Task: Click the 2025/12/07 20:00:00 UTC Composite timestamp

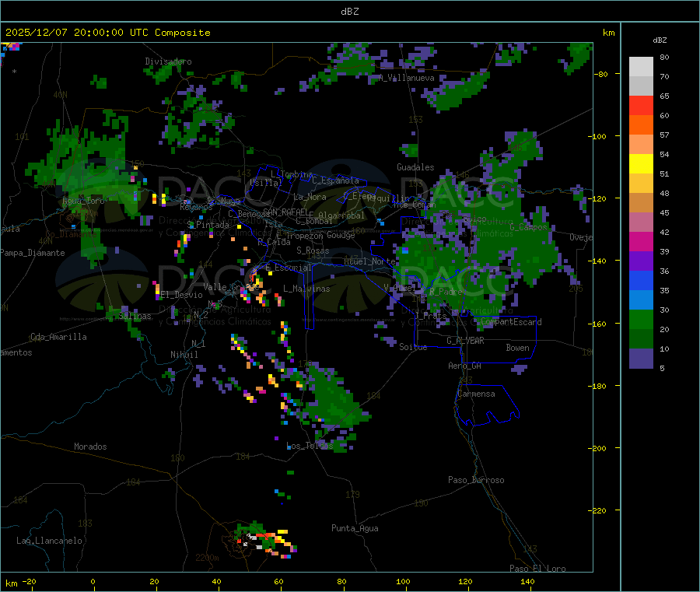Action: point(107,33)
